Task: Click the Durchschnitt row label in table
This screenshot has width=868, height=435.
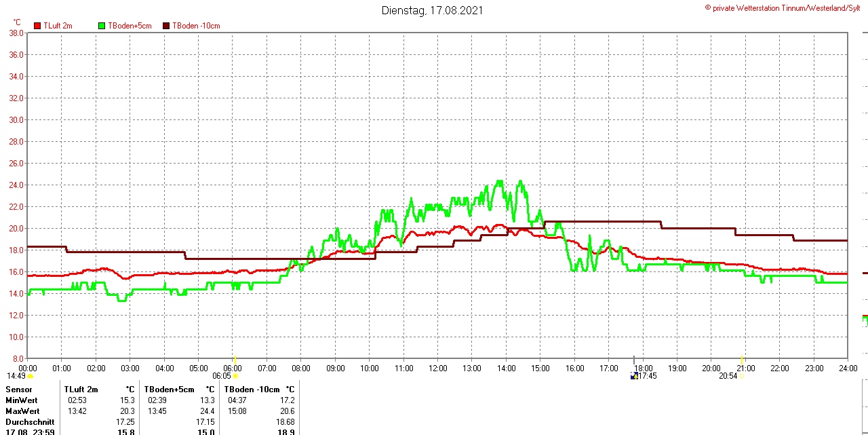Action: pos(30,422)
